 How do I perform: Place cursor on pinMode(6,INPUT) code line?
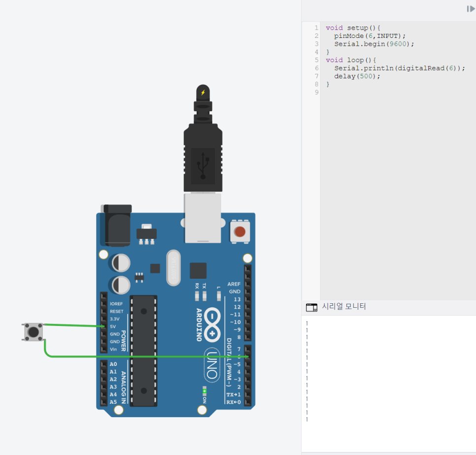(x=369, y=36)
